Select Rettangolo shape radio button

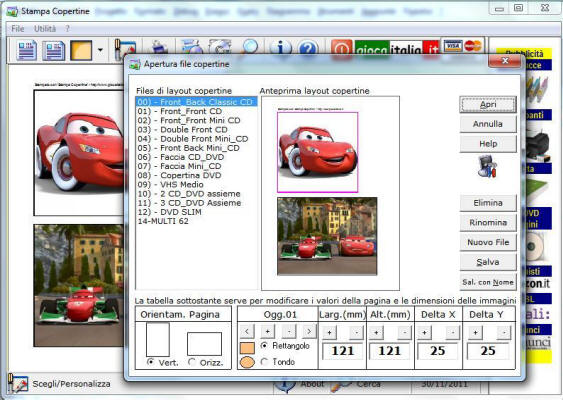click(265, 345)
